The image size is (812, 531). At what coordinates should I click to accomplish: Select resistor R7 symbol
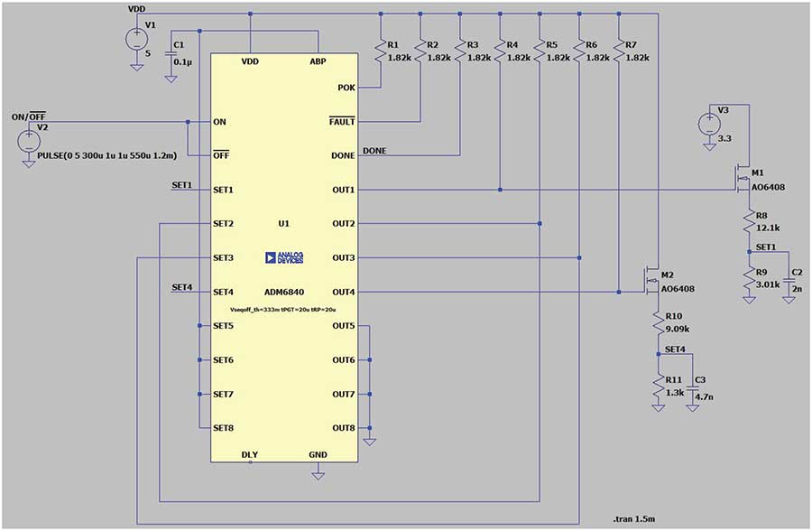619,51
